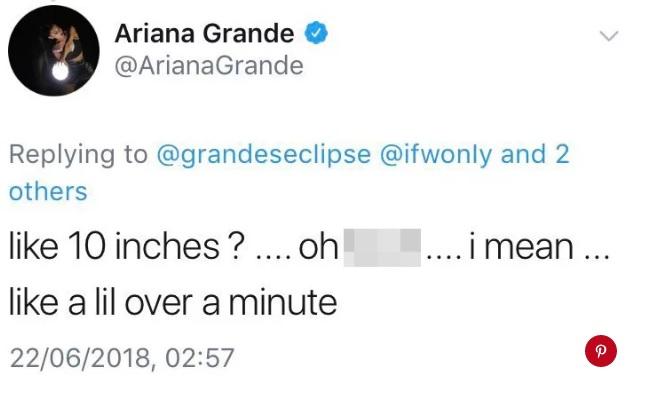Click the red Pinterest save icon
663x415 pixels.
coord(600,352)
